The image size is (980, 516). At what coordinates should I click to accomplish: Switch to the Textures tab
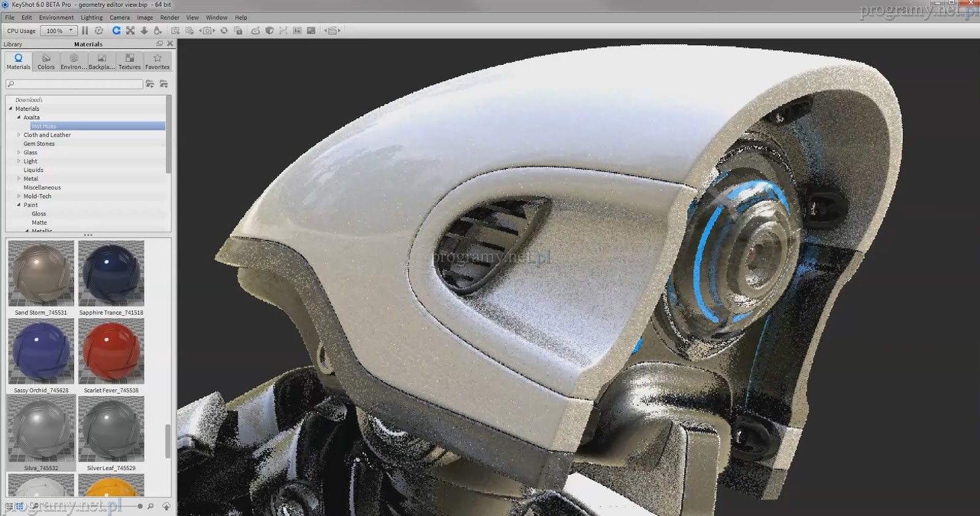click(129, 61)
